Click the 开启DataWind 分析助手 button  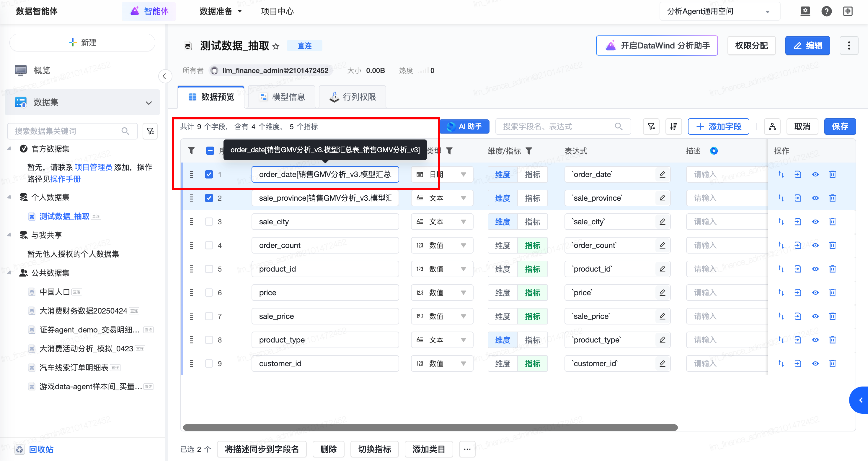coord(657,46)
